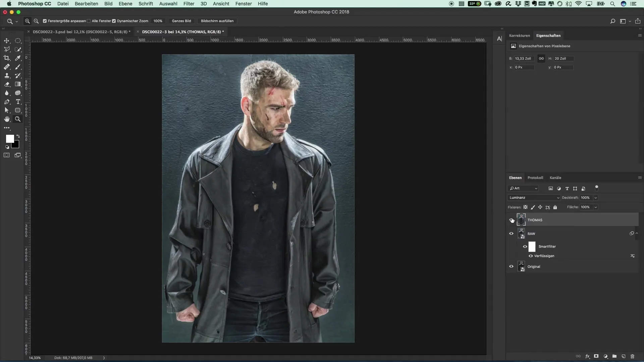This screenshot has height=362, width=644.
Task: Select the Pen tool
Action: [x=7, y=102]
